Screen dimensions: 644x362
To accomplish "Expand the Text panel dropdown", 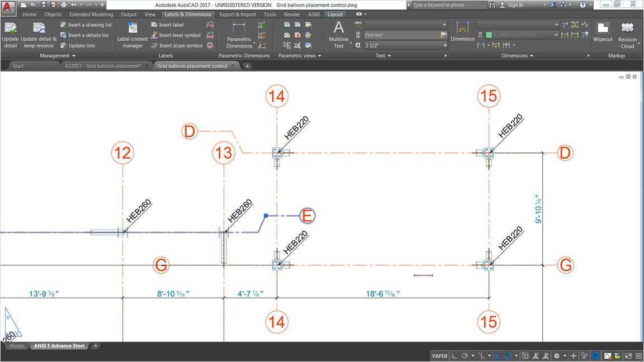I will [x=383, y=56].
